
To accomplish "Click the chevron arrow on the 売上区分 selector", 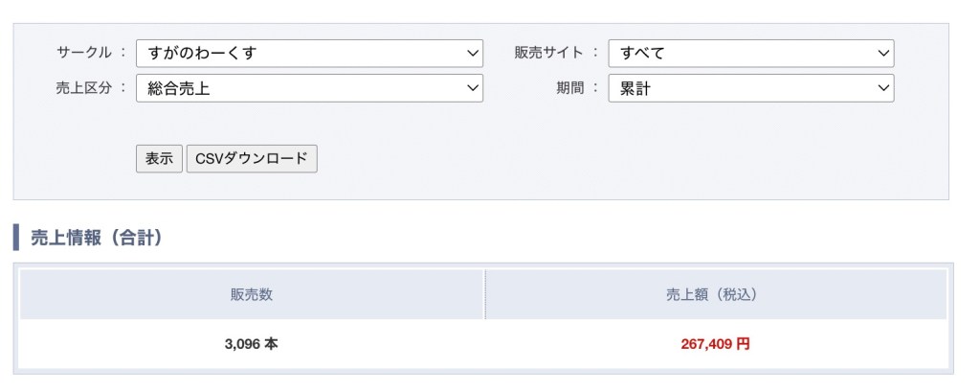I will (x=472, y=88).
